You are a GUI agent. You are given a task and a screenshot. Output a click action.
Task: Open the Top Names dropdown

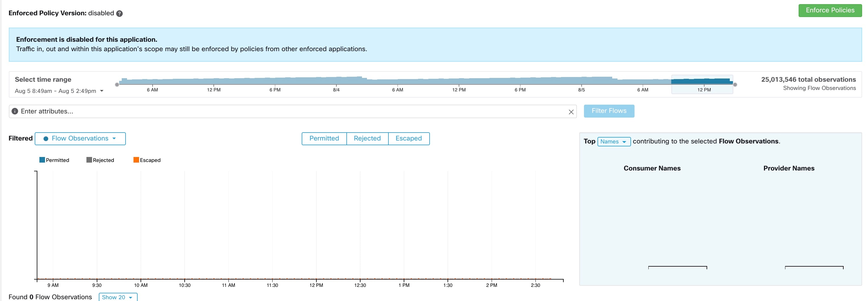[x=614, y=142]
